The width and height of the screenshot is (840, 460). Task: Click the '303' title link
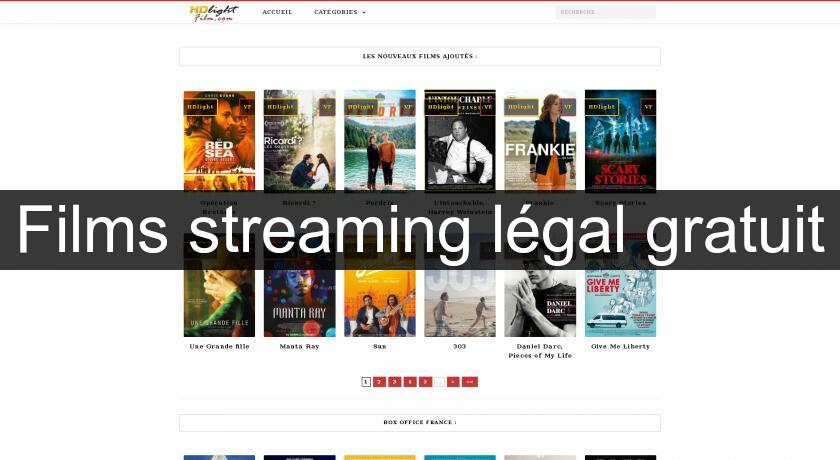click(x=460, y=346)
